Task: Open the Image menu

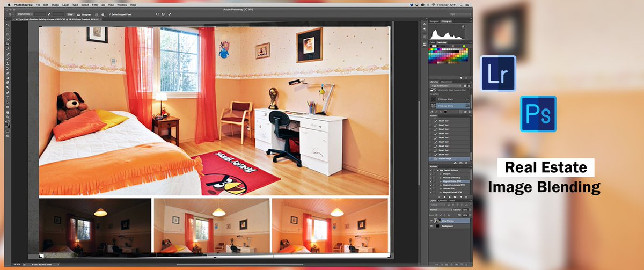Action: 55,5
